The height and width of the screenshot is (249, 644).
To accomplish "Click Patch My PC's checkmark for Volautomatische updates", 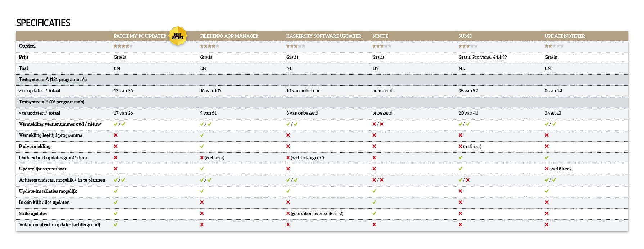I will (116, 224).
